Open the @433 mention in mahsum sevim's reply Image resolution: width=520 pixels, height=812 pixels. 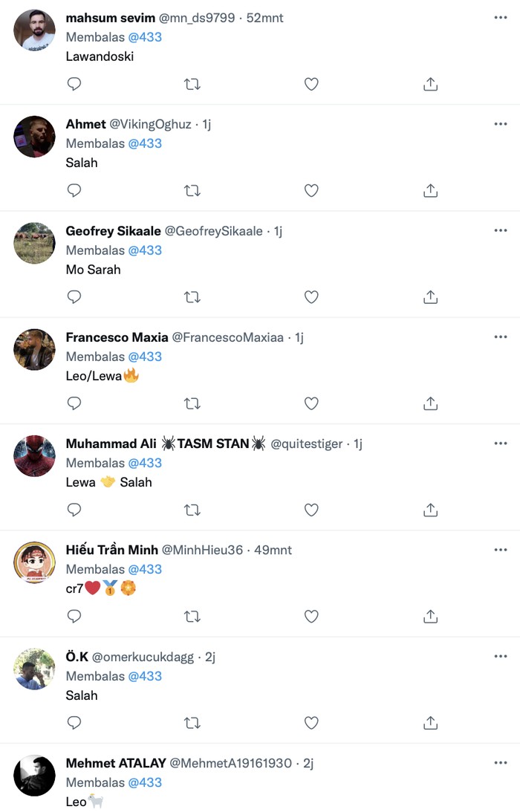[x=145, y=37]
